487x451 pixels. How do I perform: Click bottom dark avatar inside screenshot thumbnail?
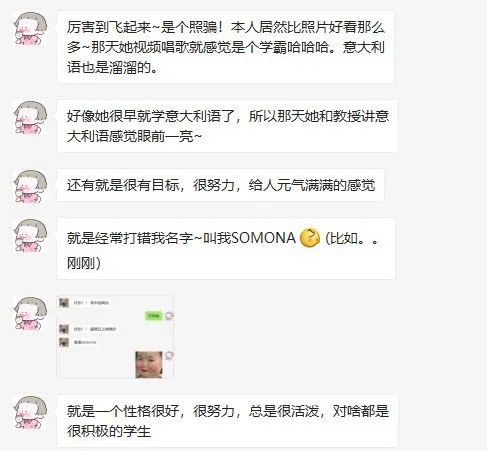click(64, 342)
